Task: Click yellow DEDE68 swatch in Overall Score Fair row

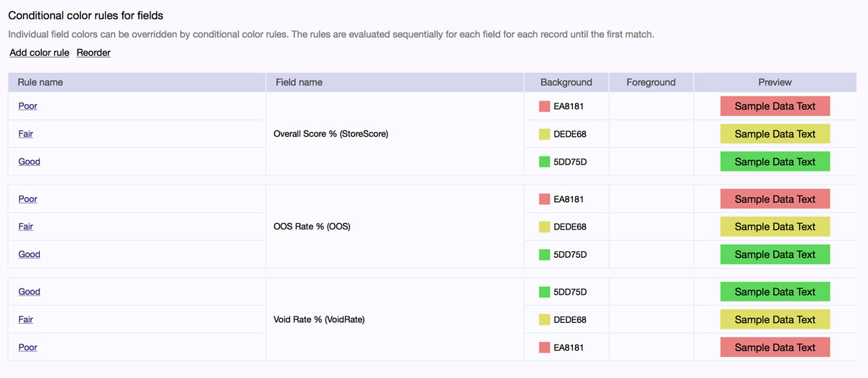Action: [545, 134]
